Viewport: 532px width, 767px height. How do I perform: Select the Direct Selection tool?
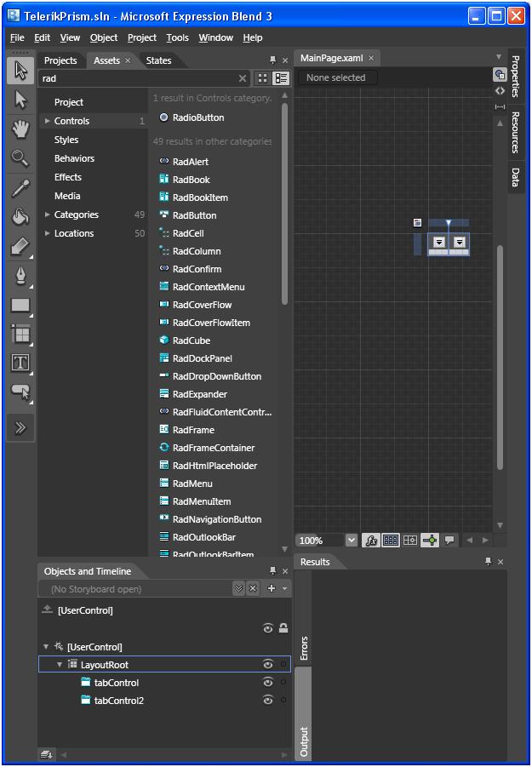click(x=20, y=100)
